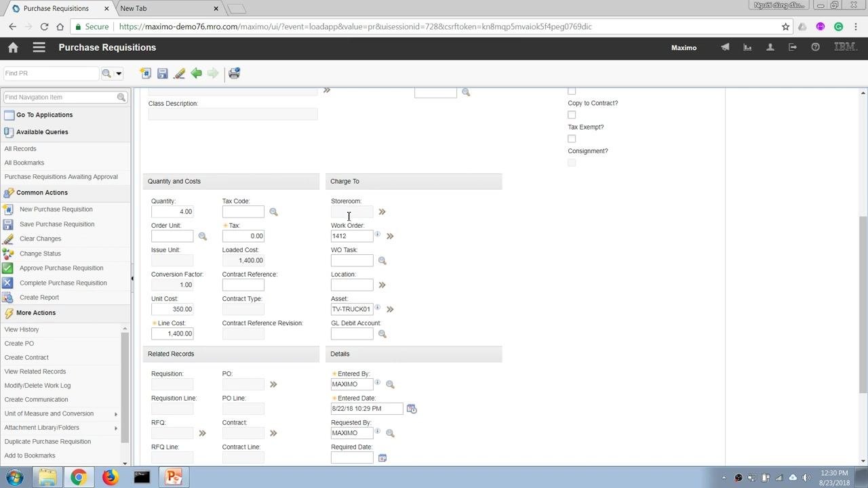
Task: Open Purchase Requisitions Awaiting Approval query
Action: click(x=61, y=177)
